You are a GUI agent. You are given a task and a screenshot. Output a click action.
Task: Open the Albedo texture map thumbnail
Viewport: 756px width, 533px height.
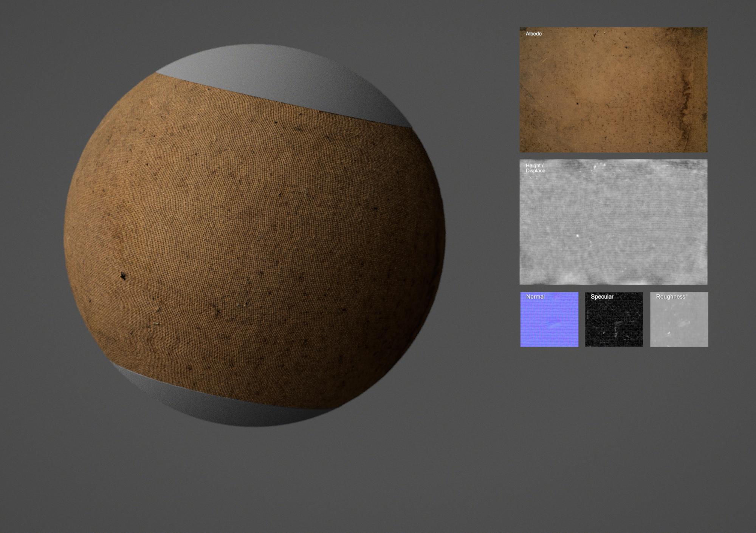coord(613,90)
